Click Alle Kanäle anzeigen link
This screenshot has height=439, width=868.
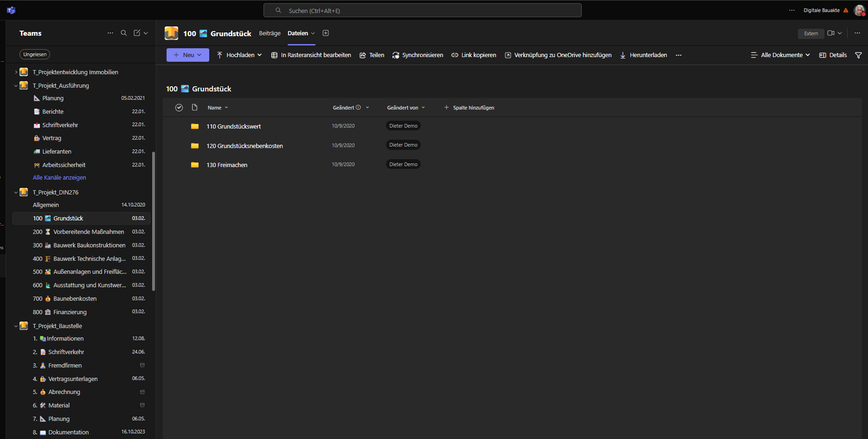point(59,178)
